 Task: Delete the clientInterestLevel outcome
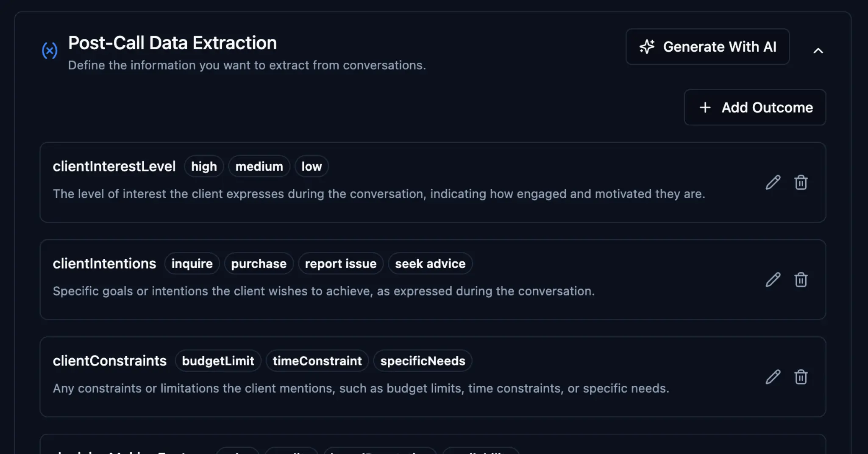[801, 183]
